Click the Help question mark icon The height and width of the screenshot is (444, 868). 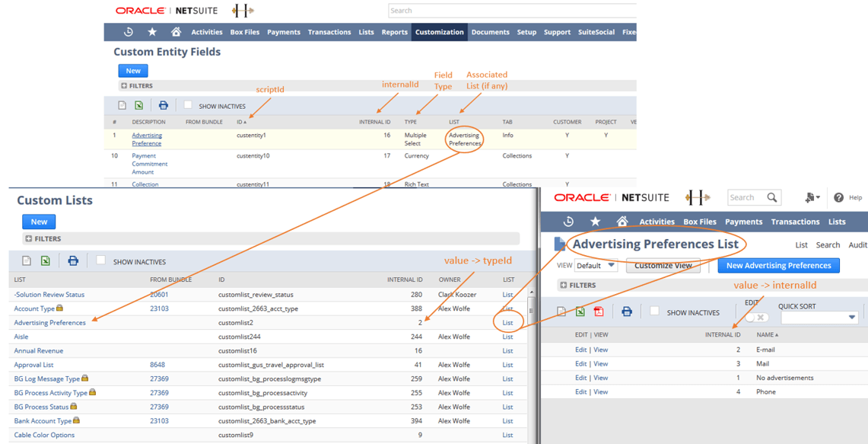(x=838, y=197)
